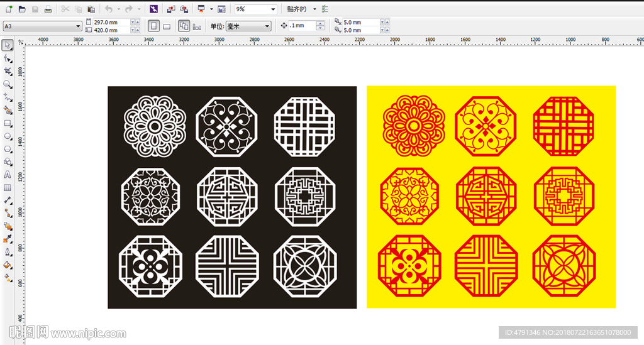Click the Open folder button
This screenshot has width=644, height=345.
[22, 9]
